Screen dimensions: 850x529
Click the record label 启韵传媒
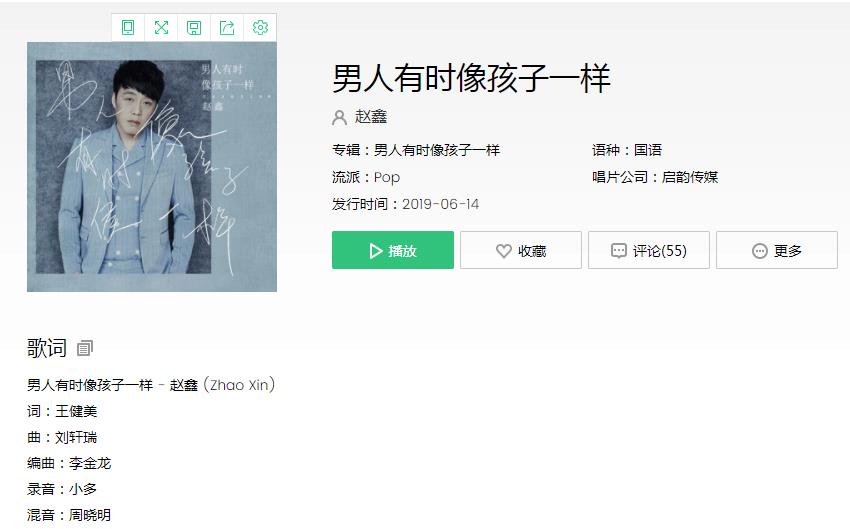tap(690, 177)
